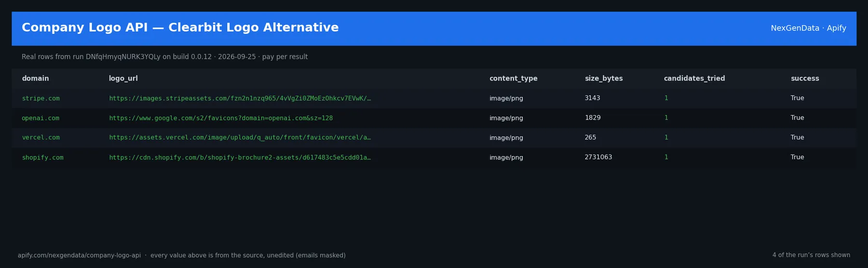Click True in the shopify.com row

coord(797,157)
